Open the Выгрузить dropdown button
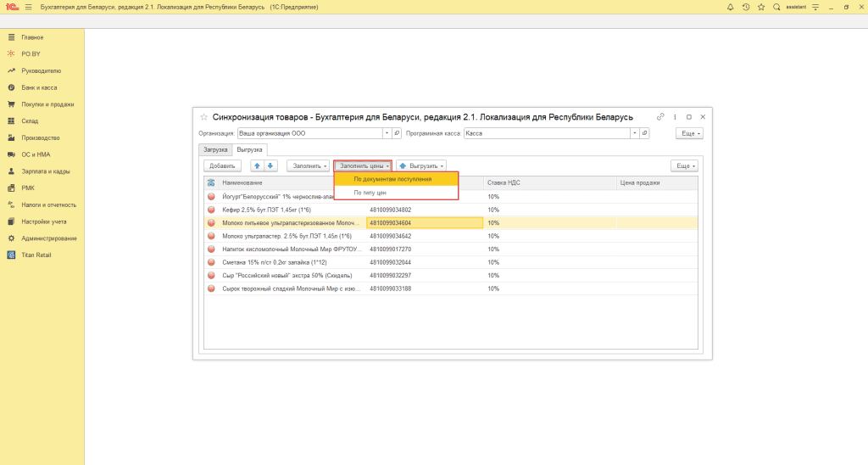 (421, 165)
